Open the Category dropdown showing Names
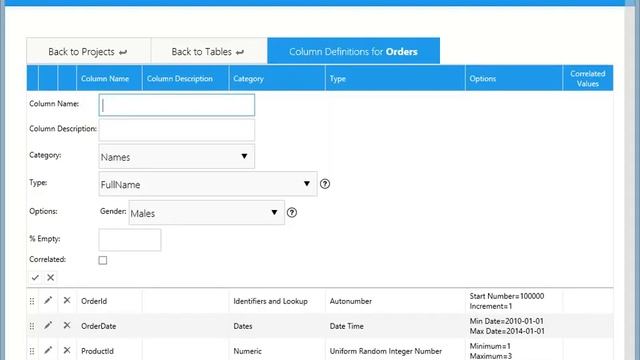The width and height of the screenshot is (640, 360). coord(177,156)
